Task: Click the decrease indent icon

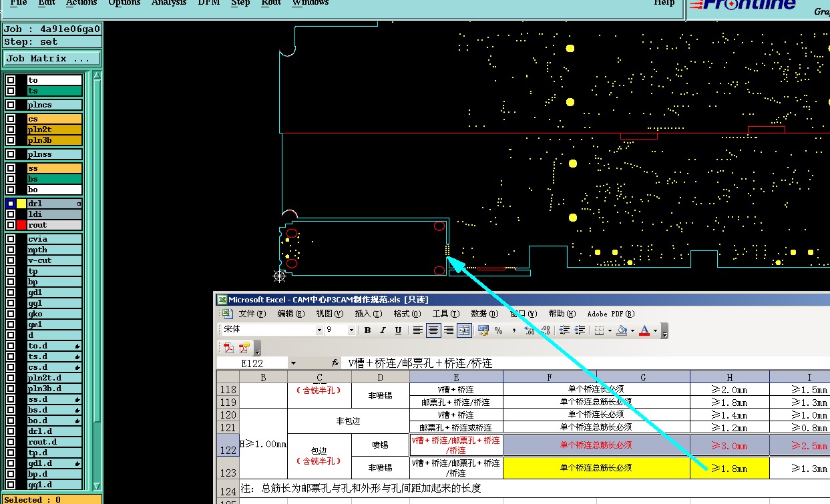Action: tap(565, 330)
